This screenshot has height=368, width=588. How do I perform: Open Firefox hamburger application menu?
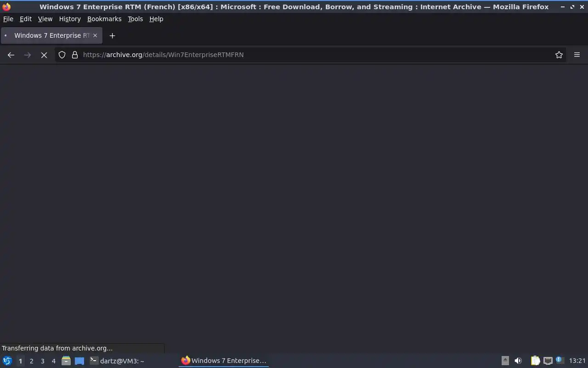coord(577,55)
